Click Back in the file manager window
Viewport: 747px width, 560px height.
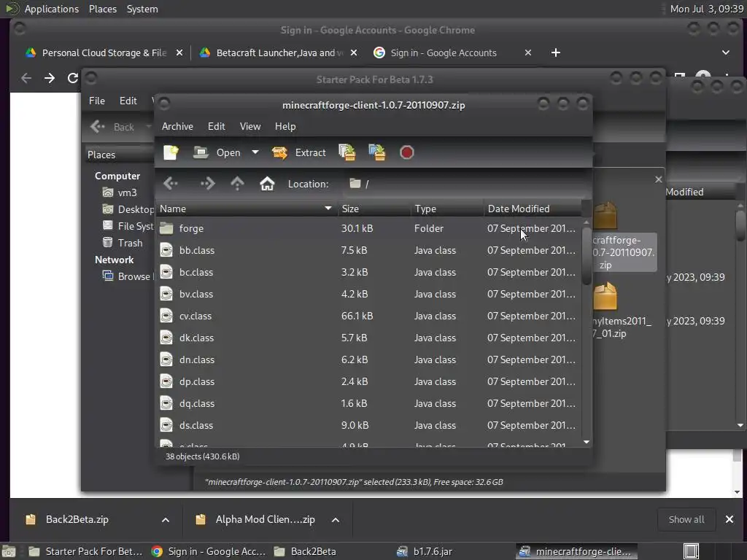(115, 127)
